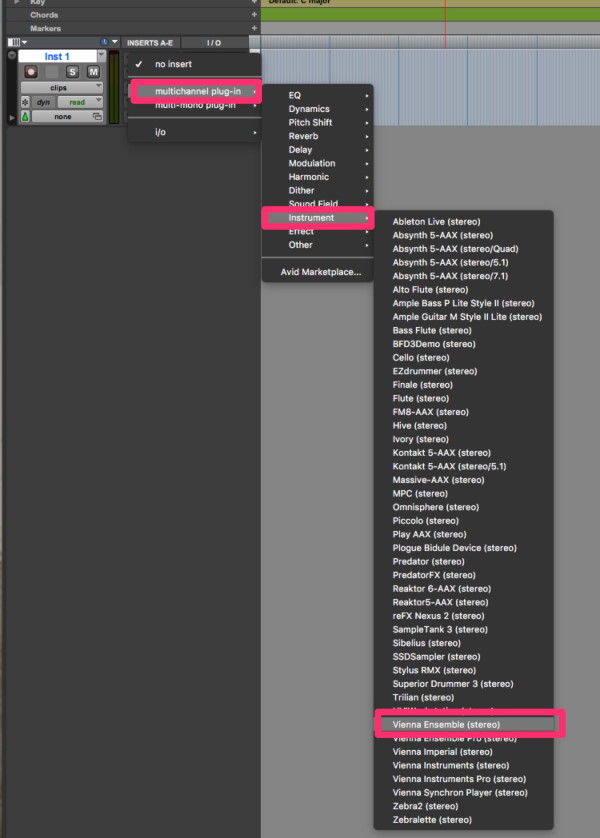Viewport: 600px width, 838px height.
Task: Open the Delay plug-in category
Action: click(317, 150)
